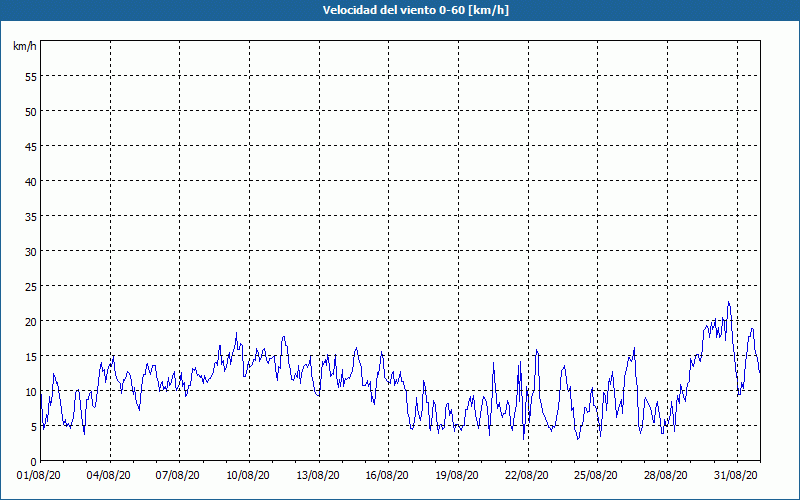800x500 pixels.
Task: Select the 25 value on the y-axis
Action: tap(31, 287)
